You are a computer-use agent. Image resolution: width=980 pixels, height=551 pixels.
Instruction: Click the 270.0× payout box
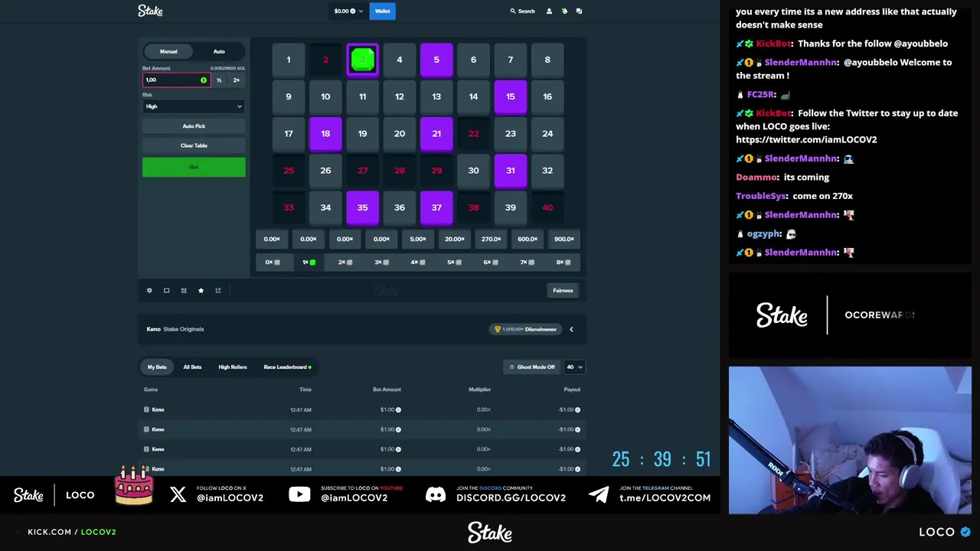[x=491, y=240]
